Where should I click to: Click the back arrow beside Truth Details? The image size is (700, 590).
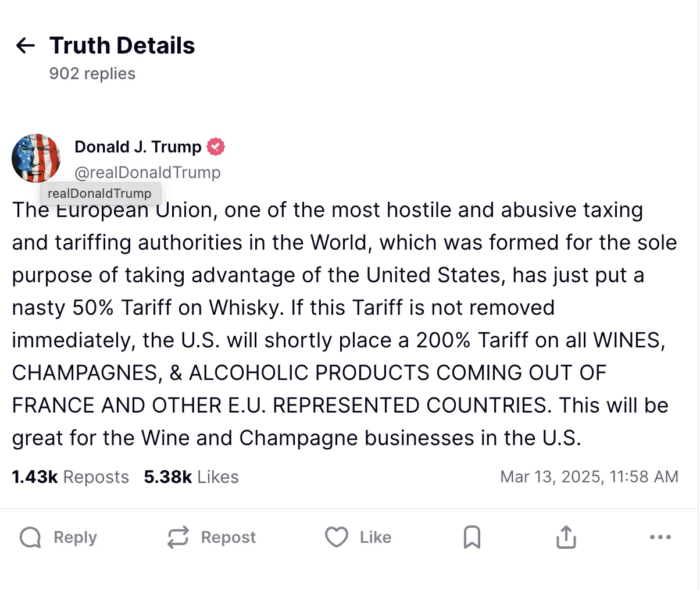(x=26, y=45)
